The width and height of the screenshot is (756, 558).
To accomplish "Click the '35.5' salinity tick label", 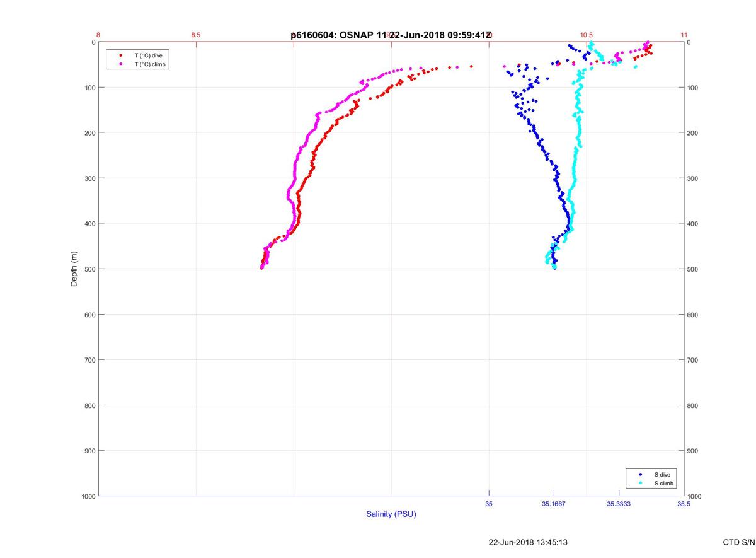I will 684,504.
